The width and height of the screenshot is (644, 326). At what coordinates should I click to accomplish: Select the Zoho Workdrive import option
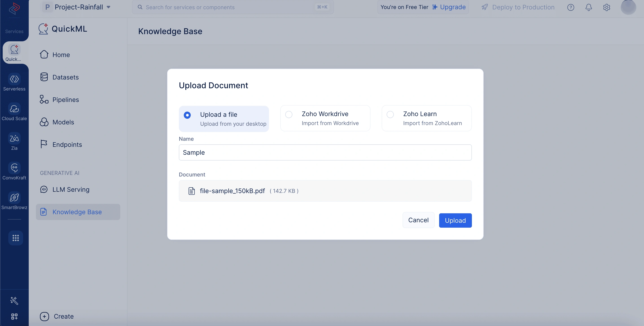tap(325, 118)
